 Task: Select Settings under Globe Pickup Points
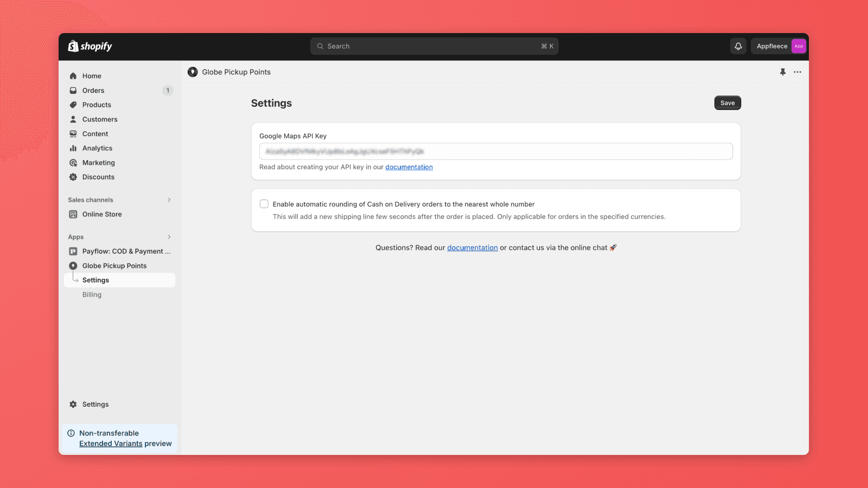(x=119, y=280)
